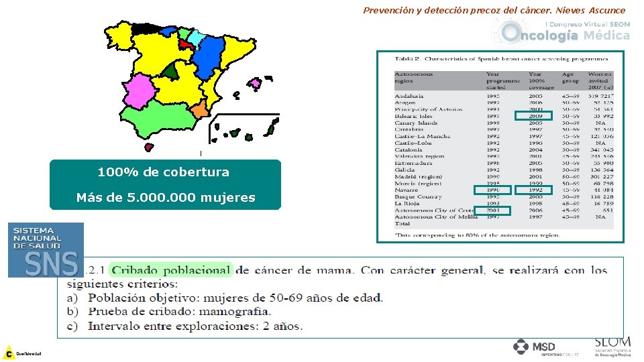
Task: Click the '100% de cobertura' text
Action: (164, 172)
